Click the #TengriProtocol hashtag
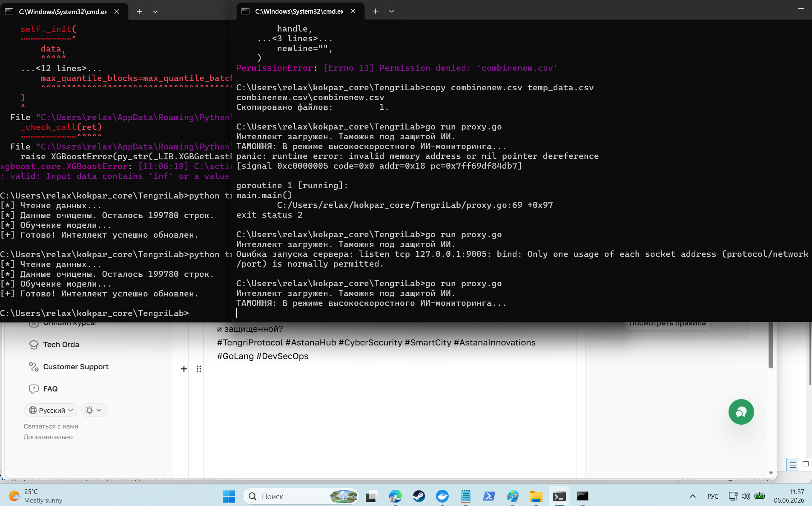This screenshot has width=812, height=506. (x=250, y=342)
